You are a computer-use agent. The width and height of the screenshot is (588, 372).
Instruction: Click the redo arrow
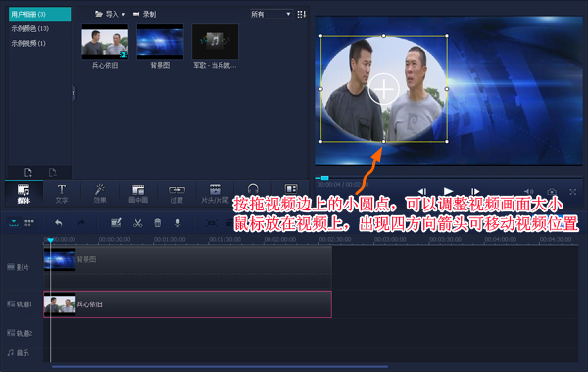point(81,223)
